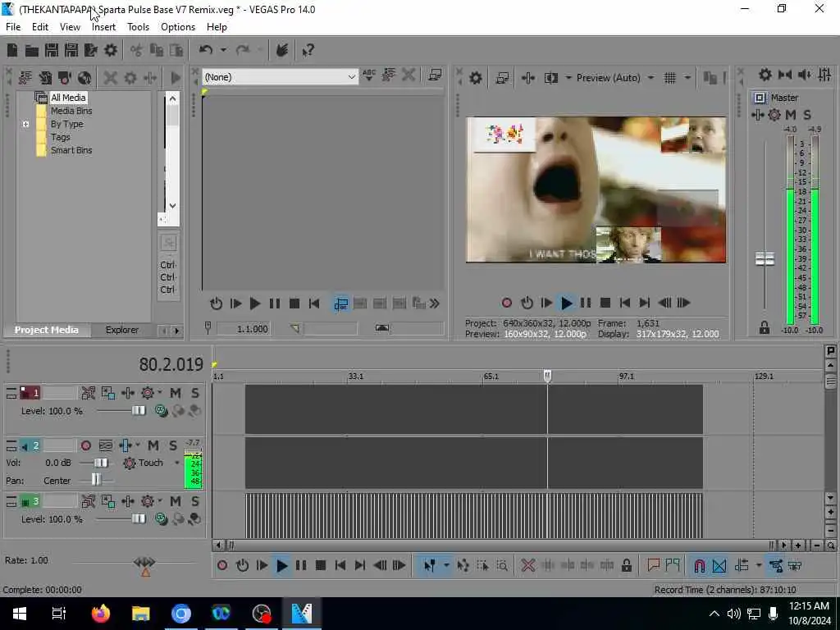Open Master bus audio properties gear
The image size is (840, 630).
click(765, 75)
